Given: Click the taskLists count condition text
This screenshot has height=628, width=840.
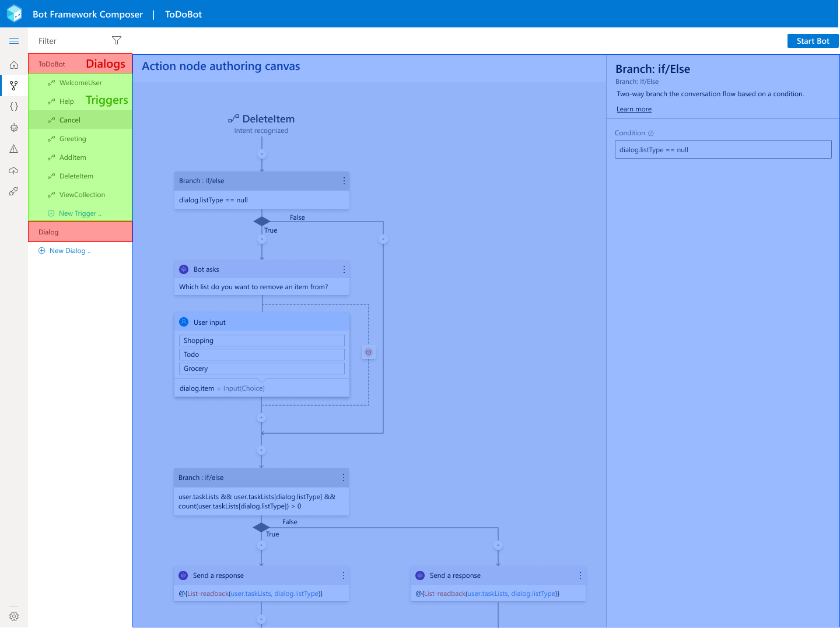Looking at the screenshot, I should pyautogui.click(x=257, y=501).
